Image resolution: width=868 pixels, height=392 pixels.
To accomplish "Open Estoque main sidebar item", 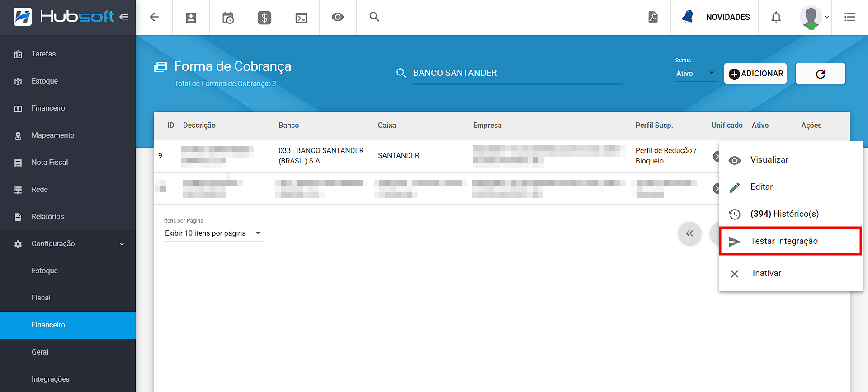I will click(x=68, y=81).
